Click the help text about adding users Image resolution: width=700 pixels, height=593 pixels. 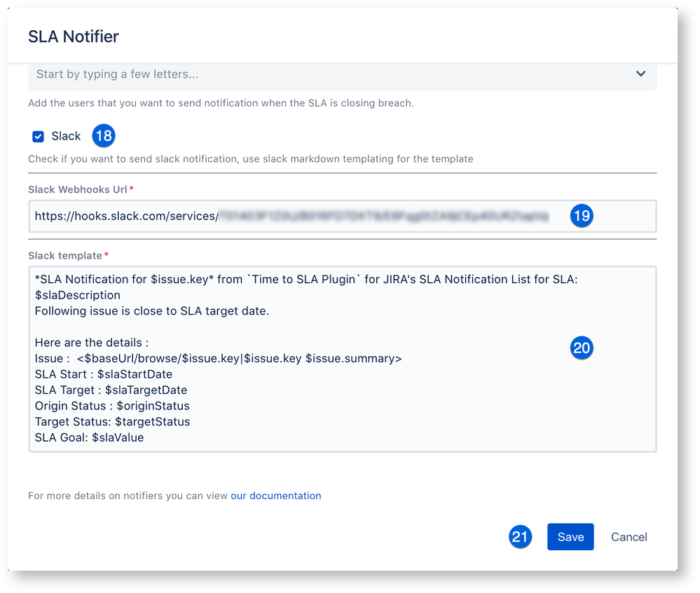click(221, 103)
